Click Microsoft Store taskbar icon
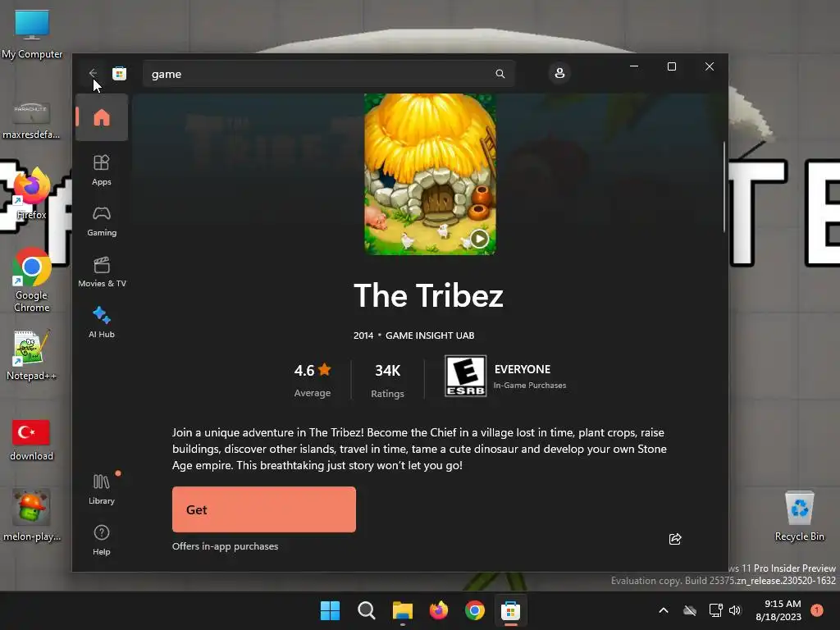The width and height of the screenshot is (840, 630). (x=510, y=610)
